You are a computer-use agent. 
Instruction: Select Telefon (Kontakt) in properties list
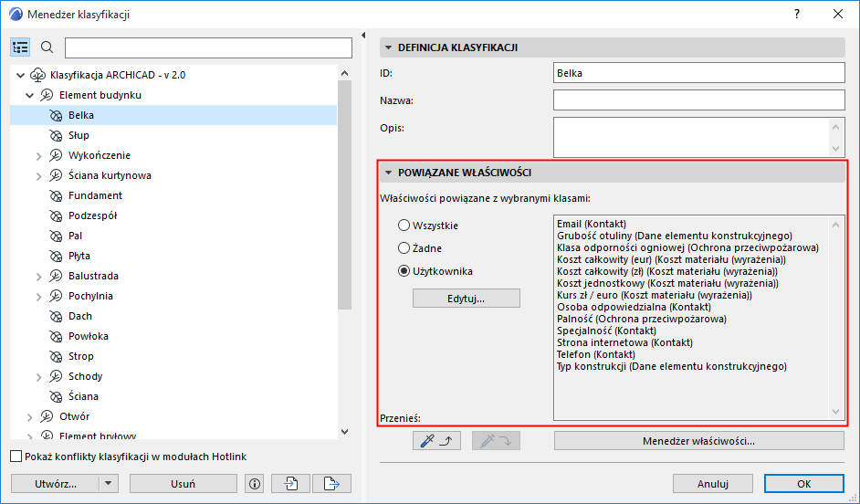click(x=595, y=355)
